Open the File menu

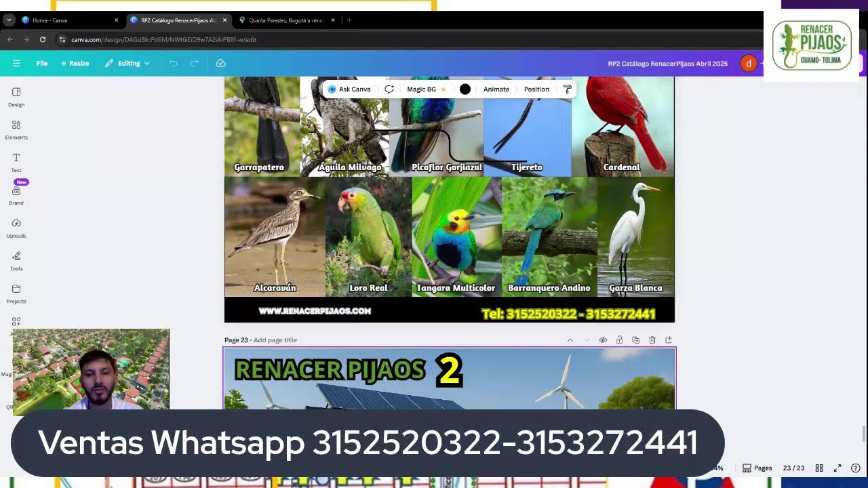pos(42,63)
